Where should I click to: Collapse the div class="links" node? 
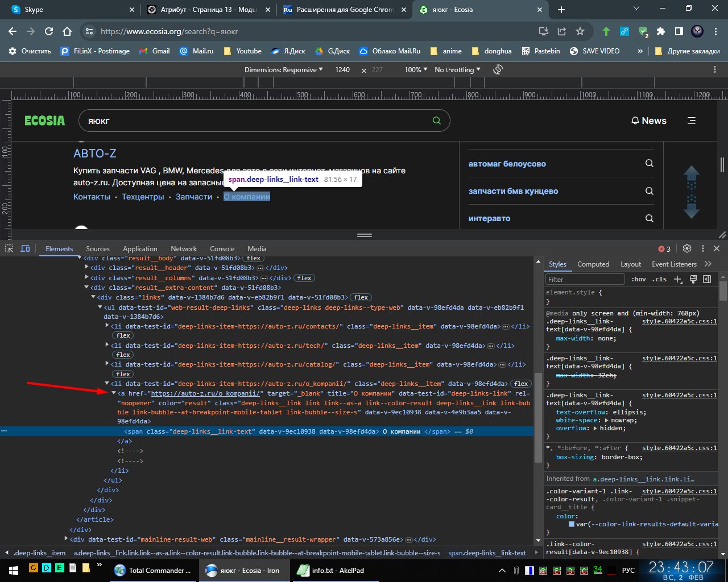(93, 297)
